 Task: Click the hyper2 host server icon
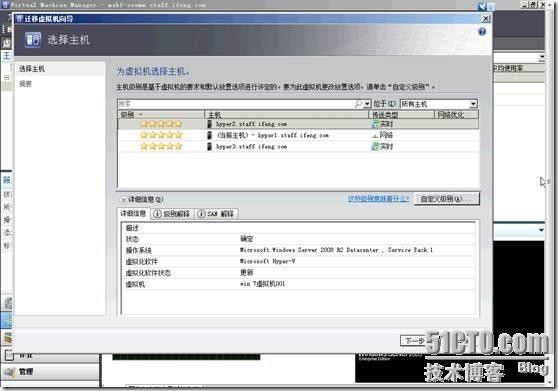210,124
